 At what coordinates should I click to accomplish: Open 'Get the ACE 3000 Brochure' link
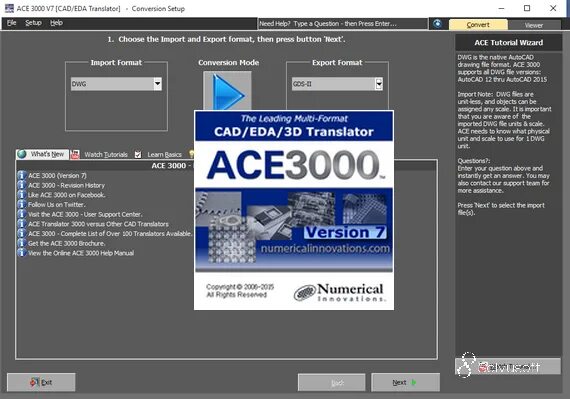[67, 243]
